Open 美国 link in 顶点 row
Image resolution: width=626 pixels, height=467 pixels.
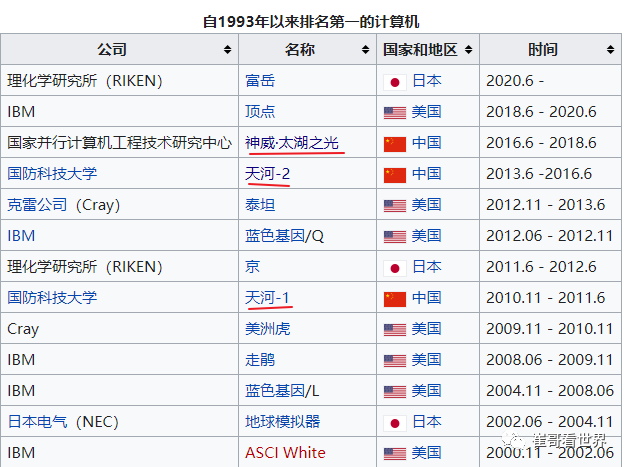pos(427,111)
